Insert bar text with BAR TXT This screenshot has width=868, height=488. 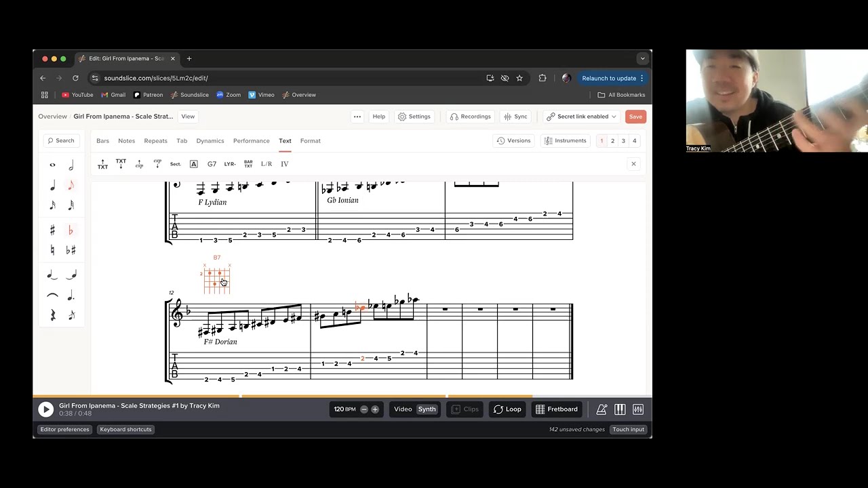click(x=248, y=164)
